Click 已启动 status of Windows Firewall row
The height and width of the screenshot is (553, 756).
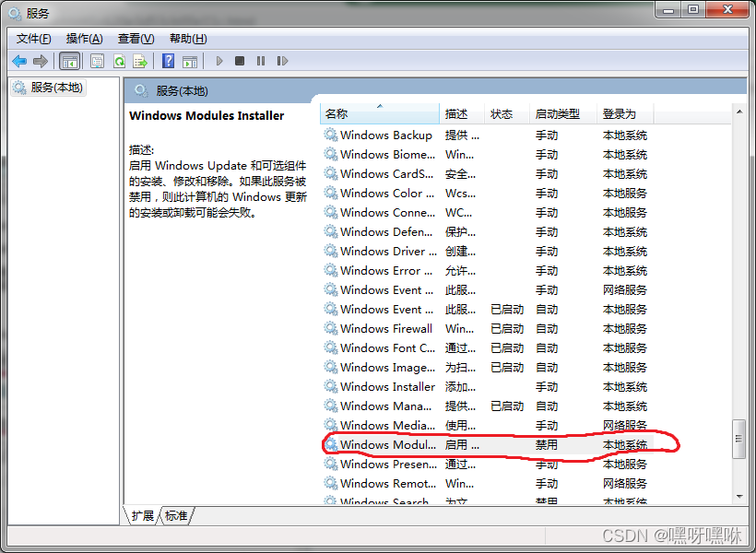click(x=507, y=328)
